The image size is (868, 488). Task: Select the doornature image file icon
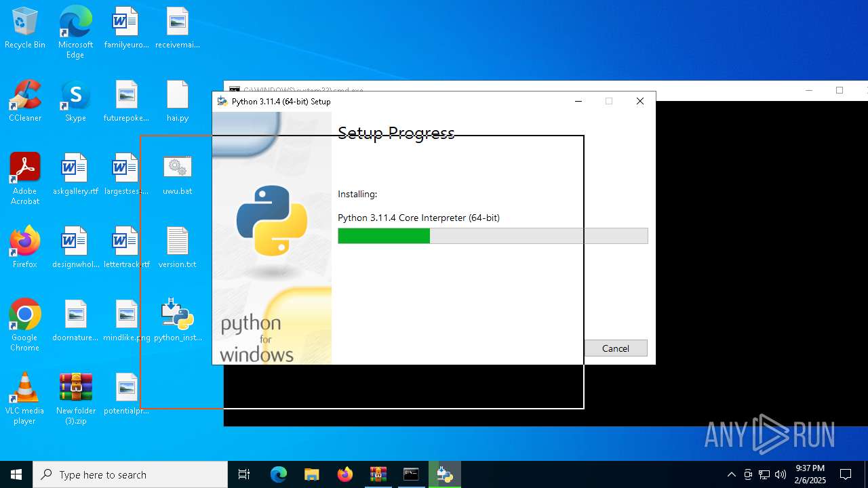75,321
